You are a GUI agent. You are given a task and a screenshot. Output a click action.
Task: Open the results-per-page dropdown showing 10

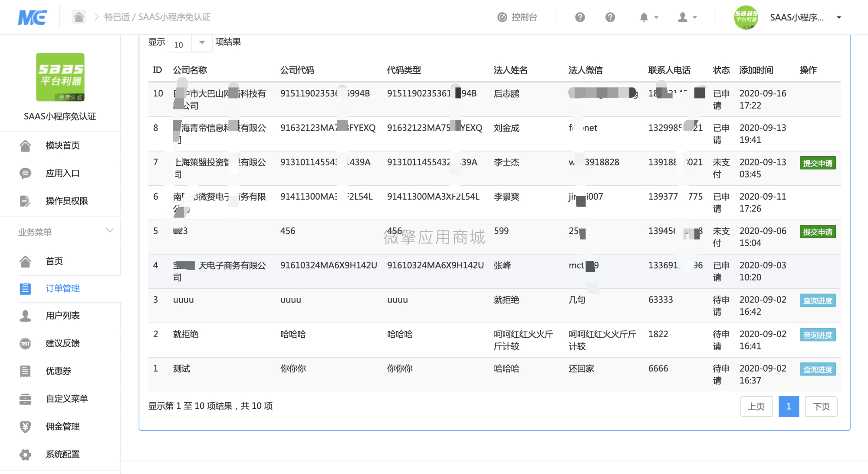point(190,43)
